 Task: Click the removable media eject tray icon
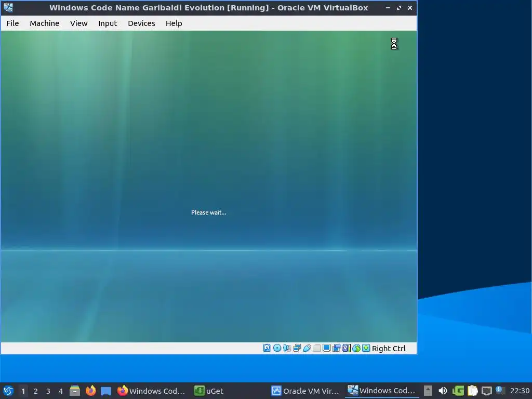(x=428, y=391)
